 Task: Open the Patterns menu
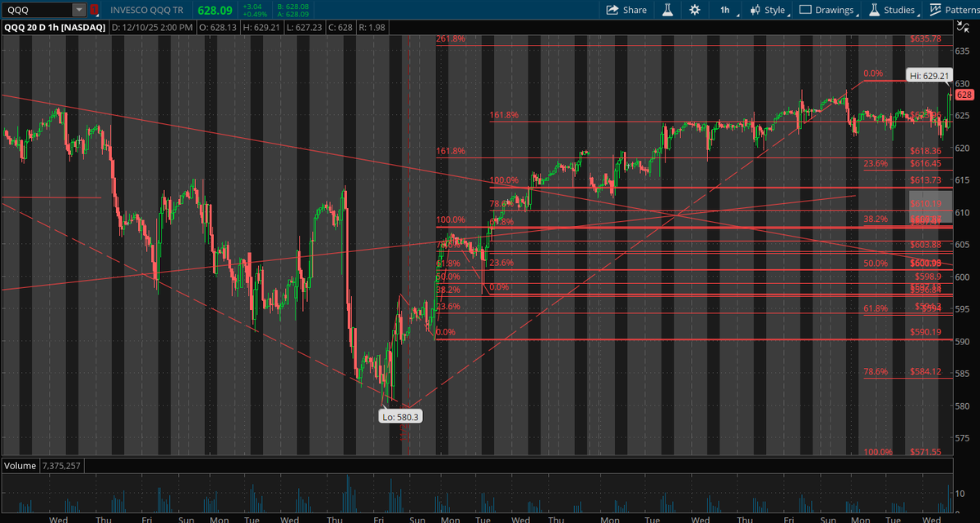click(x=955, y=10)
